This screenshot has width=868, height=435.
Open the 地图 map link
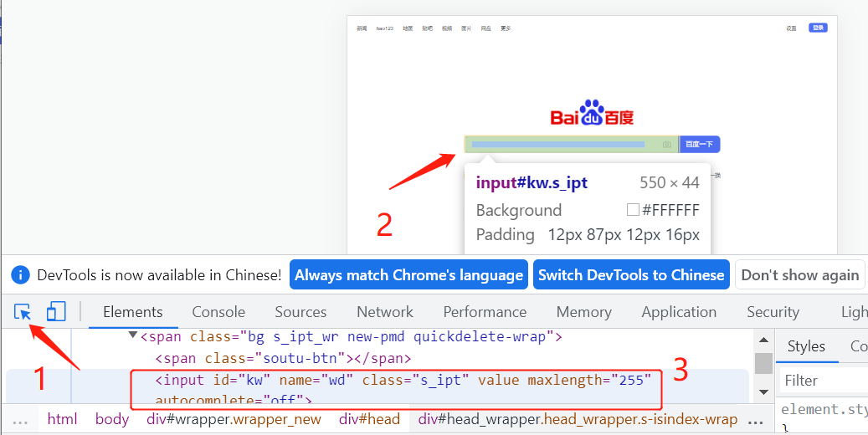[x=408, y=28]
